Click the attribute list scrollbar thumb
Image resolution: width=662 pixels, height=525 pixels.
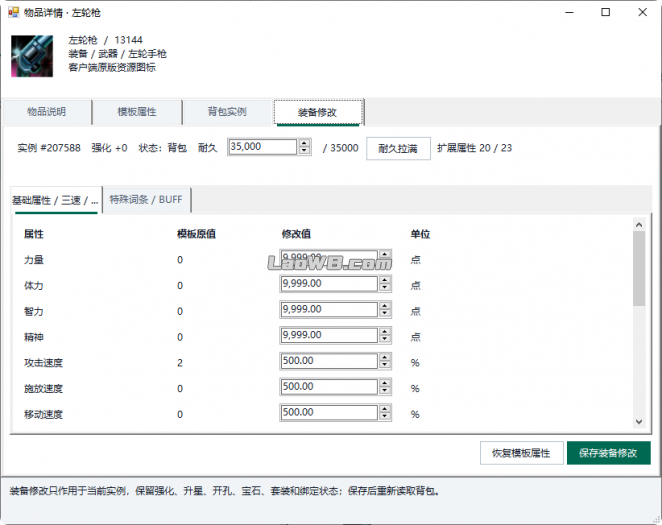tap(639, 268)
